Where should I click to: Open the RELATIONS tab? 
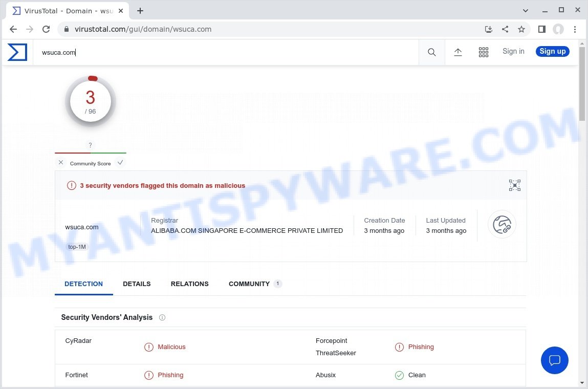coord(190,284)
